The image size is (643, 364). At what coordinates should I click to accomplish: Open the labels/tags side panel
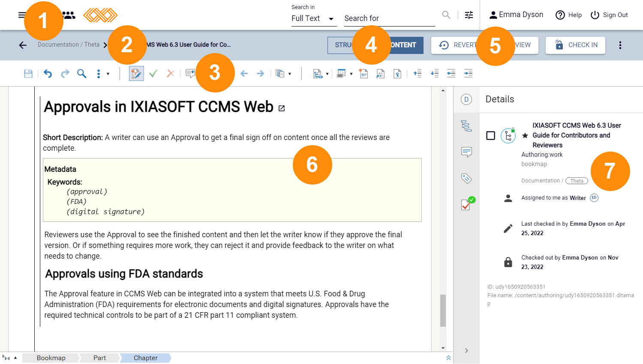click(466, 178)
